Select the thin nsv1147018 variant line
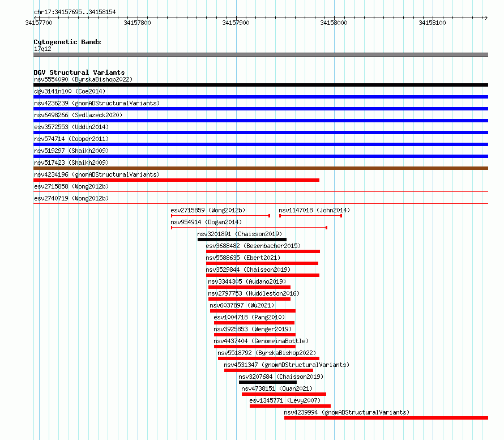The width and height of the screenshot is (504, 440). point(310,216)
